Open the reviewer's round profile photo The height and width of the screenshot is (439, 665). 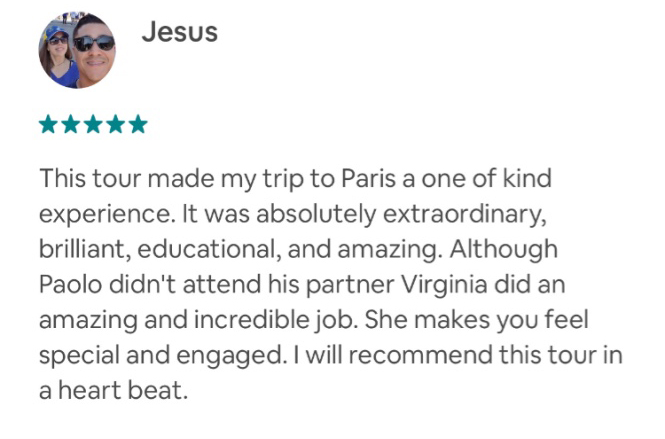[x=77, y=50]
